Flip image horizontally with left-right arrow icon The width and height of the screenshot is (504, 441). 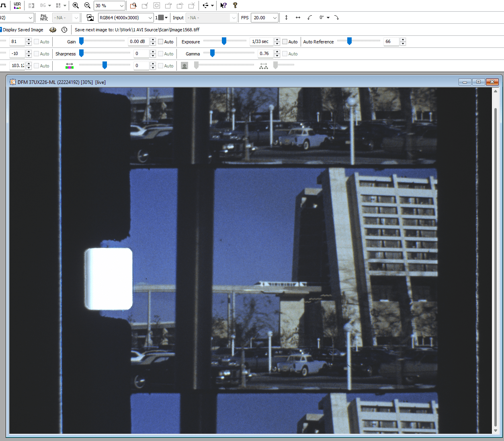pos(298,18)
